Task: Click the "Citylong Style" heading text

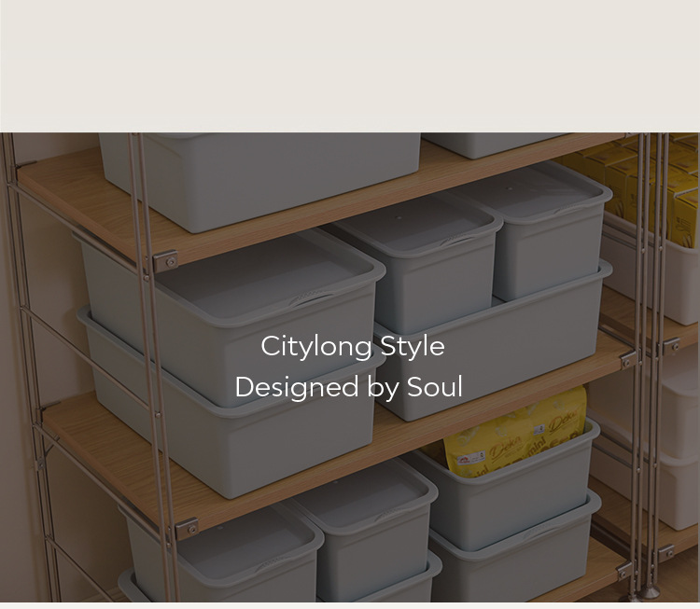Action: 352,346
